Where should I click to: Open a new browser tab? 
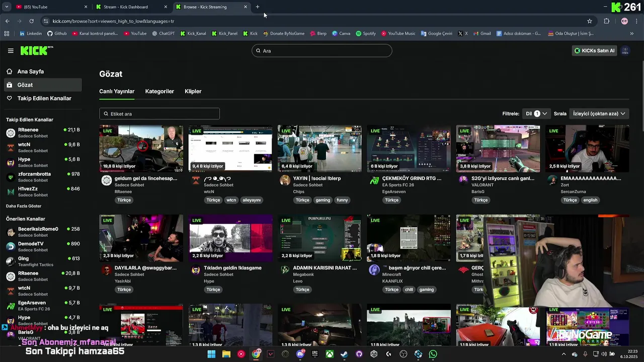pyautogui.click(x=258, y=7)
